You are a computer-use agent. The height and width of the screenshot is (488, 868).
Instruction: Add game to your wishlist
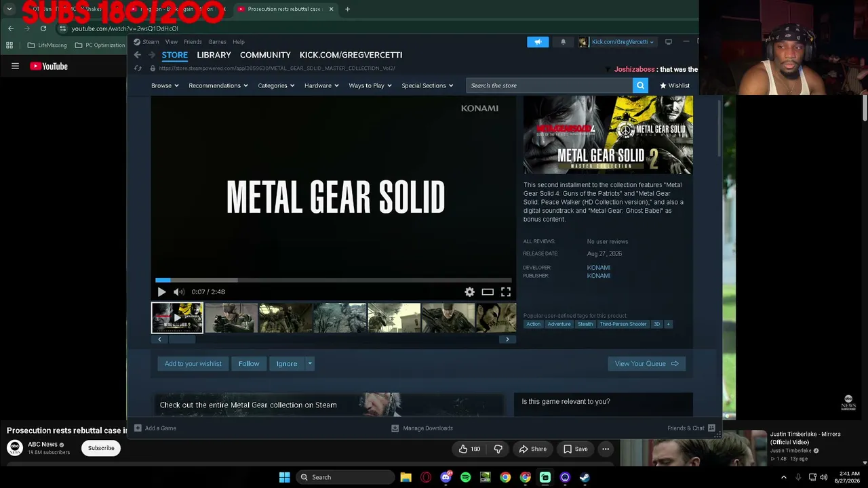193,364
